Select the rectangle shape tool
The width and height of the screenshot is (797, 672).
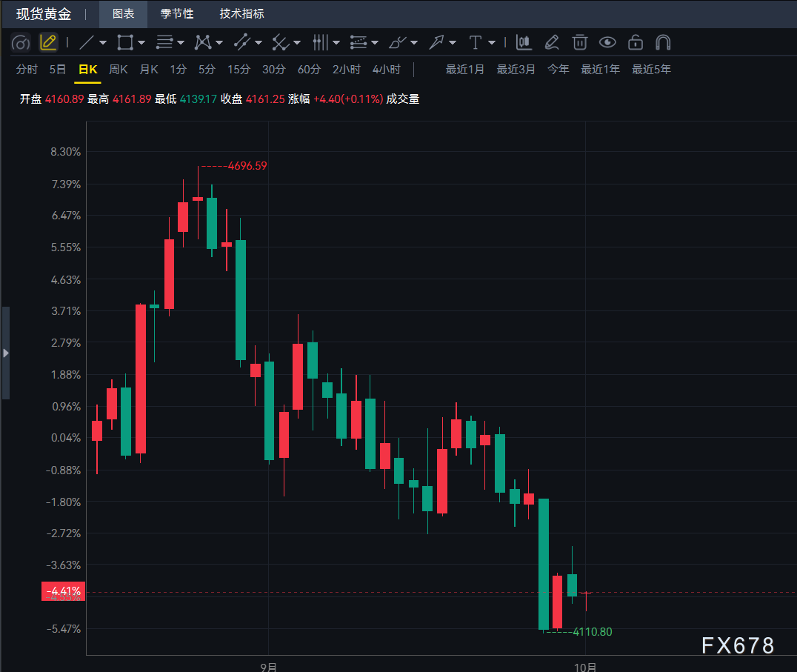pyautogui.click(x=125, y=43)
